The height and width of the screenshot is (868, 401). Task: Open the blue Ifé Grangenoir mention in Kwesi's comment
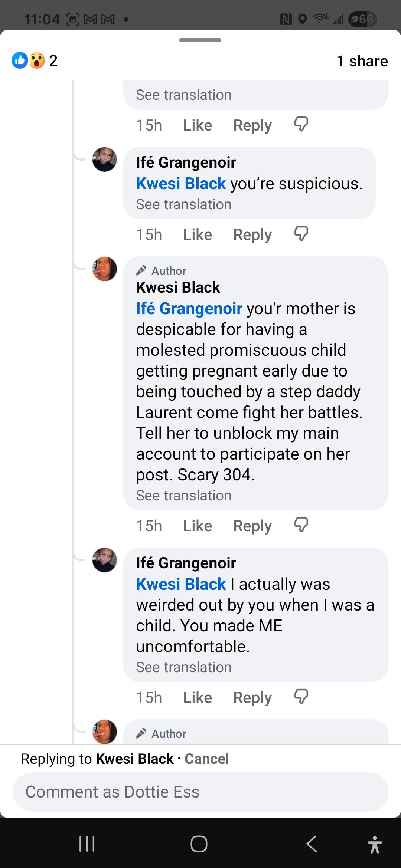click(189, 308)
